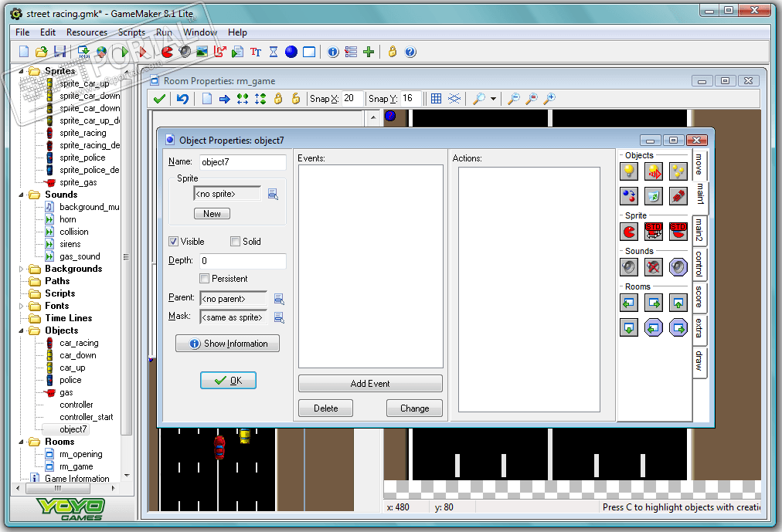Expand the Fonts folder
Screen dimensions: 782x532
point(21,306)
